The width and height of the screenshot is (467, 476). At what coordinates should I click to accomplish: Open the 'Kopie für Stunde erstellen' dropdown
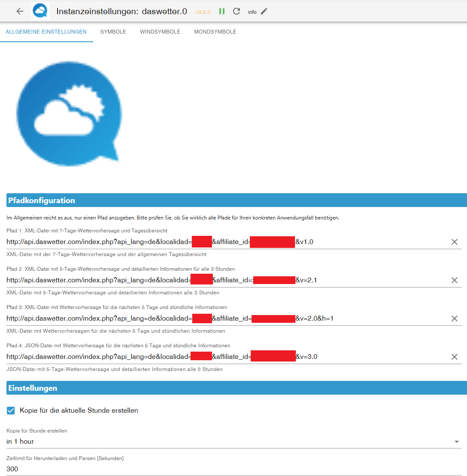(x=234, y=442)
